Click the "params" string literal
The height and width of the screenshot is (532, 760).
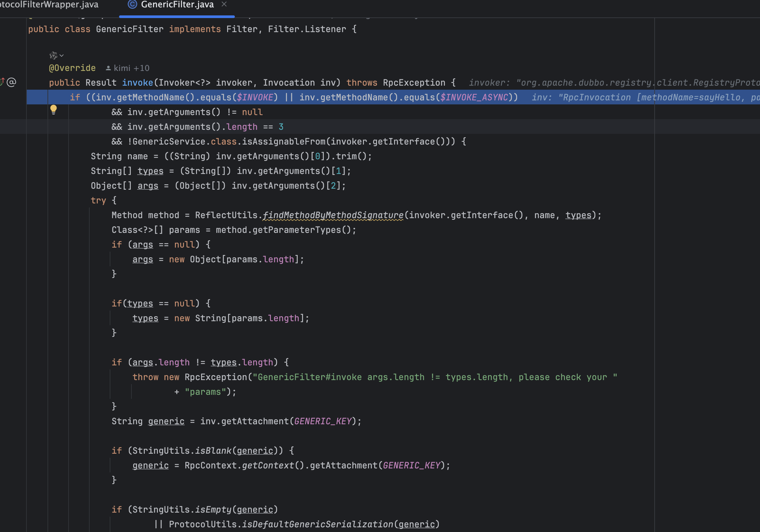point(205,392)
